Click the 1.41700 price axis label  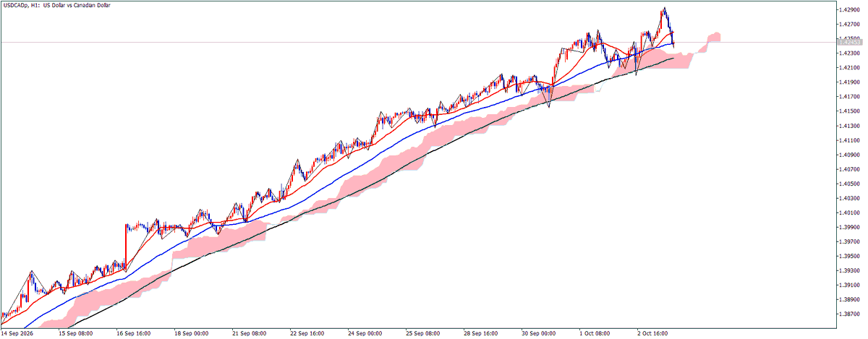coord(848,96)
